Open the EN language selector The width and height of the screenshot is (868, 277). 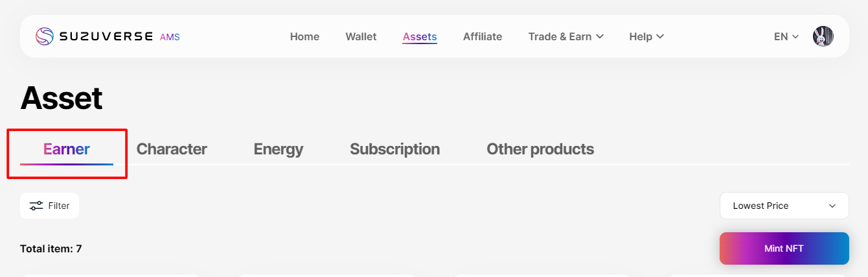pos(786,36)
